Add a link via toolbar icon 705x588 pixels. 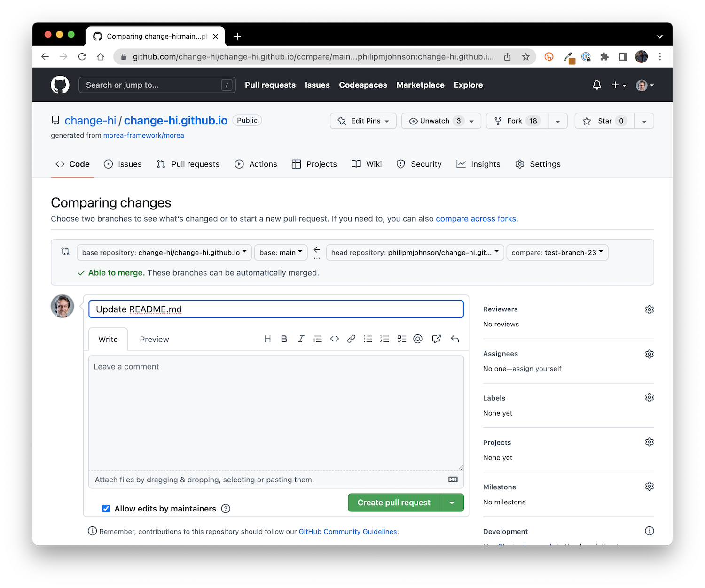pyautogui.click(x=351, y=339)
